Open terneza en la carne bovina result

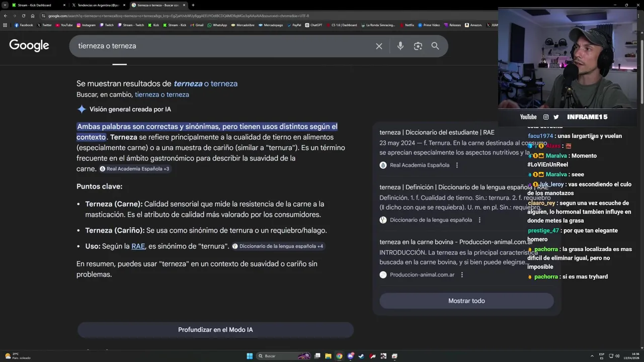[455, 242]
